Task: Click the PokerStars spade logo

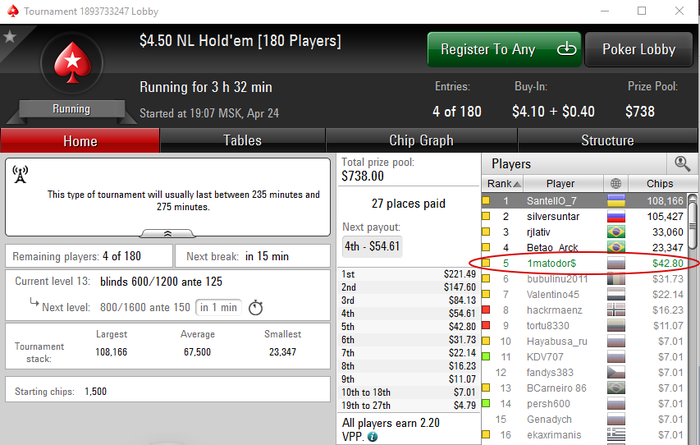Action: coord(72,63)
